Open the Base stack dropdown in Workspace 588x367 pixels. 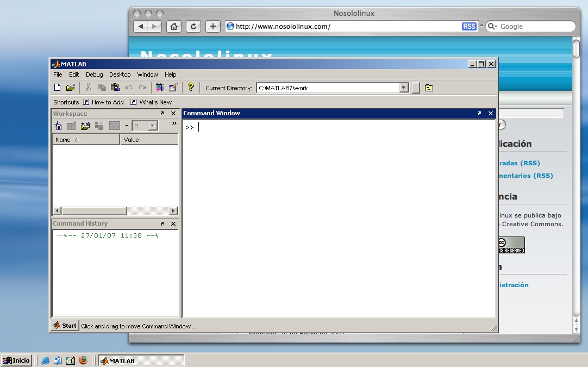click(145, 126)
